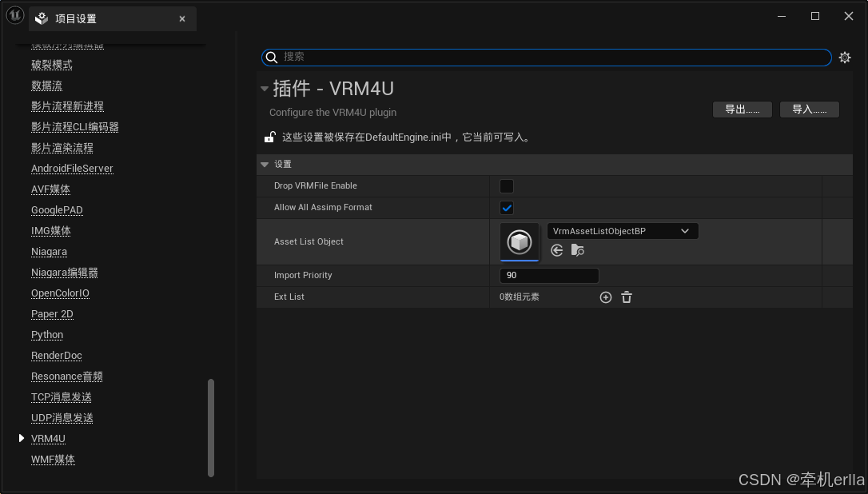Open Paper 2D settings
Screen dimensions: 868x494
[52, 313]
